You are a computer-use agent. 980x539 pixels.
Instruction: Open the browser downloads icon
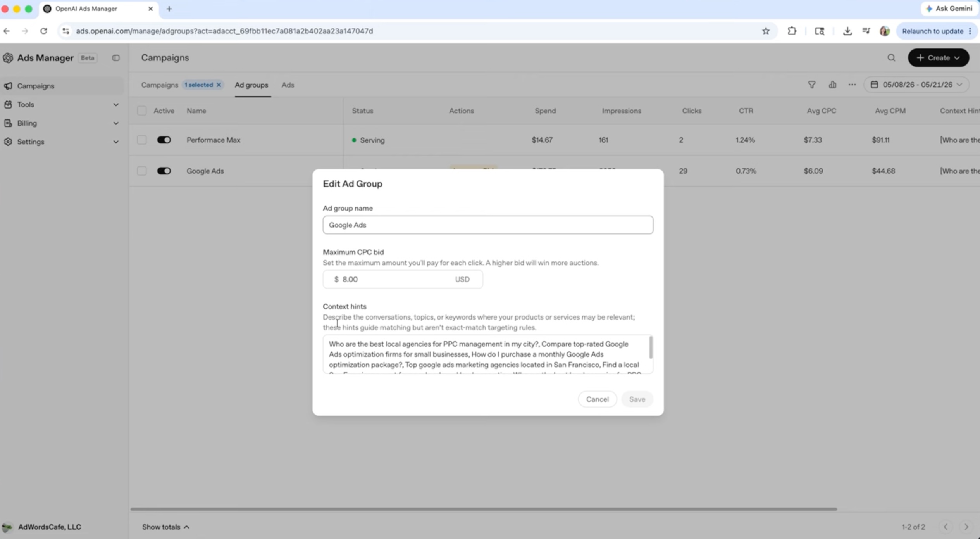pos(847,31)
